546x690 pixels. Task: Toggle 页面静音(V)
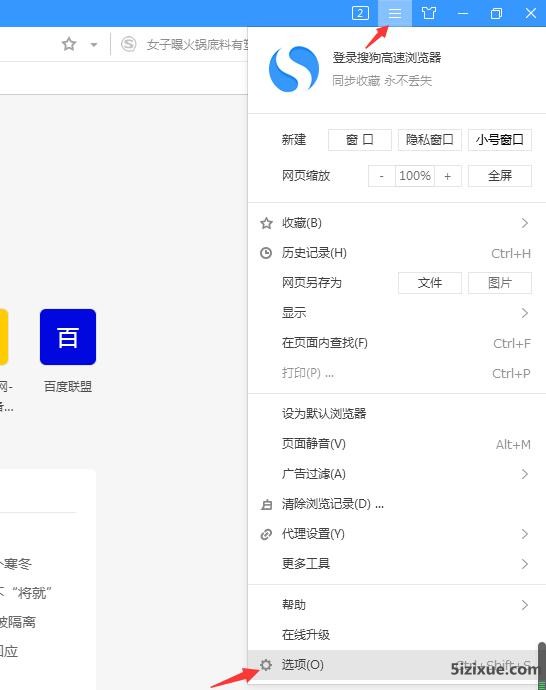coord(396,444)
